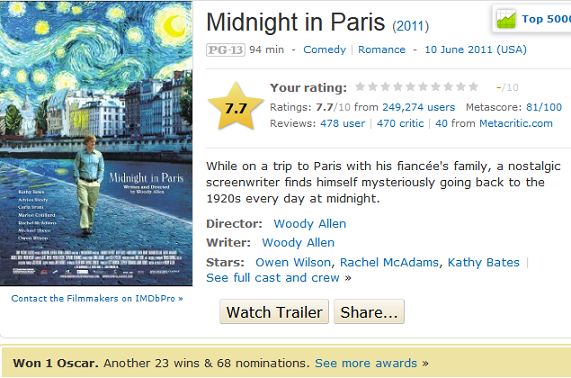The height and width of the screenshot is (378, 571).
Task: Click the gold 7.7 rating star
Action: 236,107
